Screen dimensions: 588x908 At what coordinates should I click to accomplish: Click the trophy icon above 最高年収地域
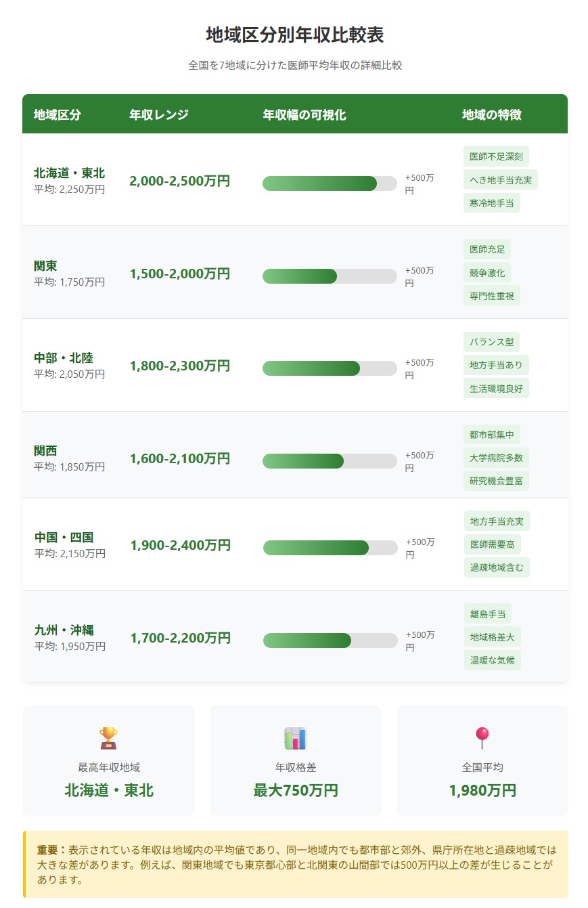108,737
